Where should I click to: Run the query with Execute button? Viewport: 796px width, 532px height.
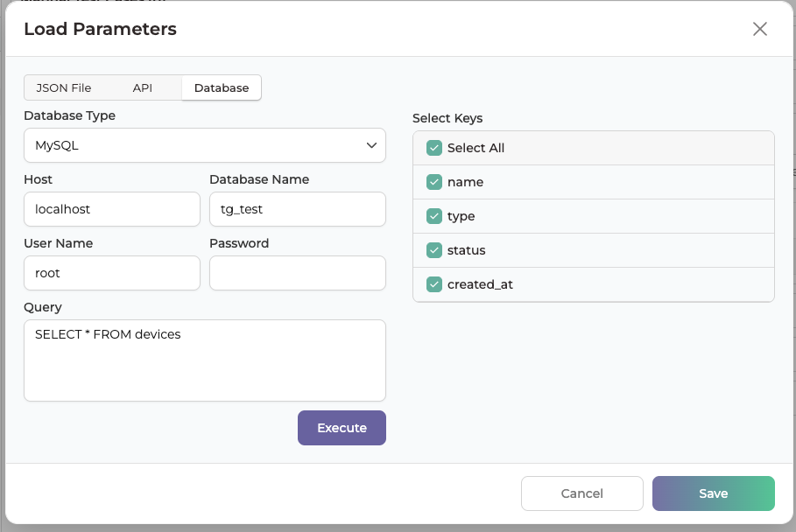(342, 428)
